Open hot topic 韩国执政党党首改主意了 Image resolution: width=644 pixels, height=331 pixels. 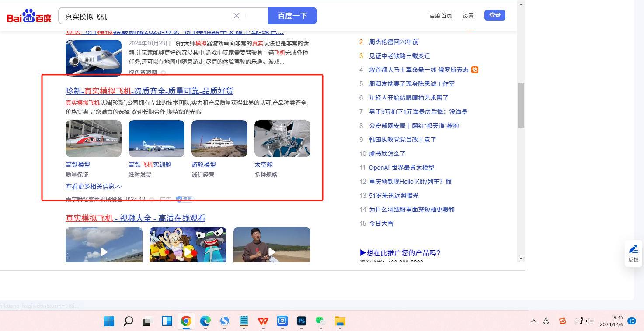point(403,140)
